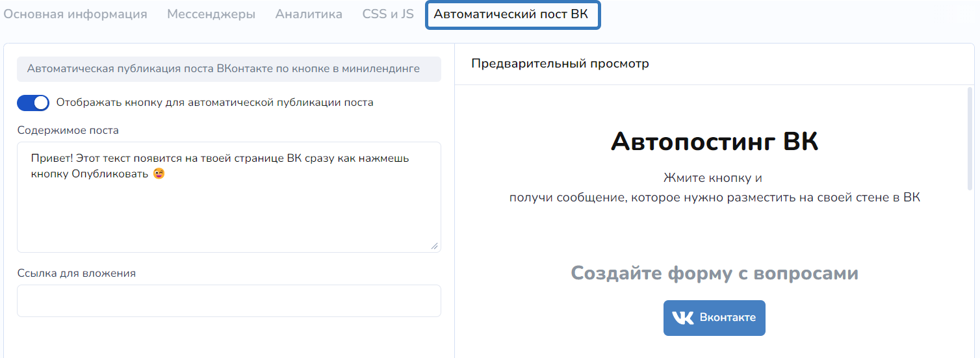The image size is (980, 358).
Task: Click the emoji in the post text
Action: 159,174
